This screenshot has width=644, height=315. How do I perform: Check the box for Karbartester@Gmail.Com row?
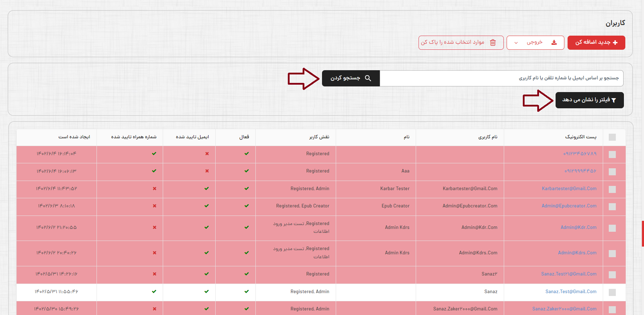(x=612, y=189)
